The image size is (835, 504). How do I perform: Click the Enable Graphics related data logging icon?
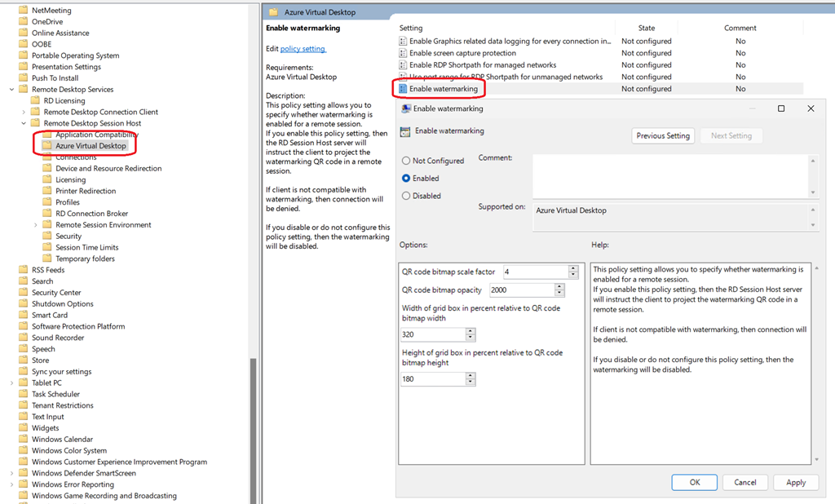coord(403,41)
